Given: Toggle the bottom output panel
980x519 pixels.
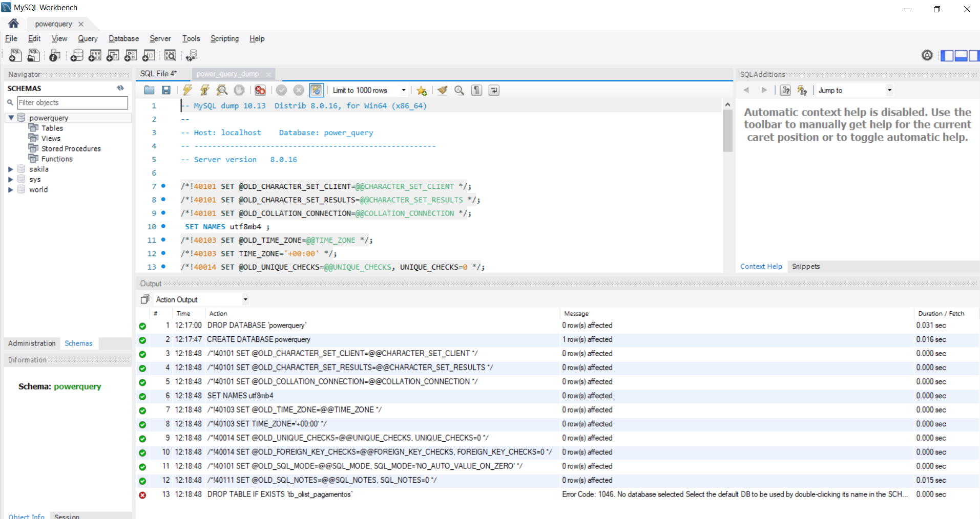Looking at the screenshot, I should tap(961, 55).
